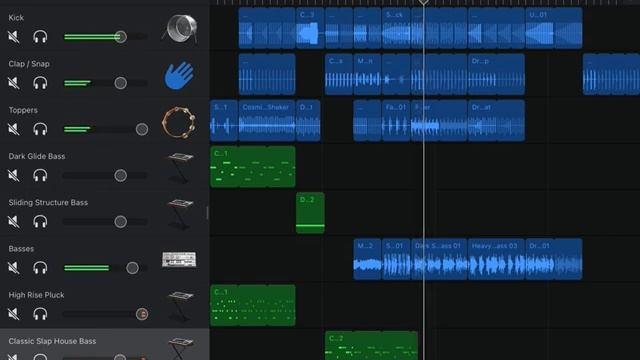Adjust the Clap / Snap volume slider
The height and width of the screenshot is (360, 640).
pos(120,83)
